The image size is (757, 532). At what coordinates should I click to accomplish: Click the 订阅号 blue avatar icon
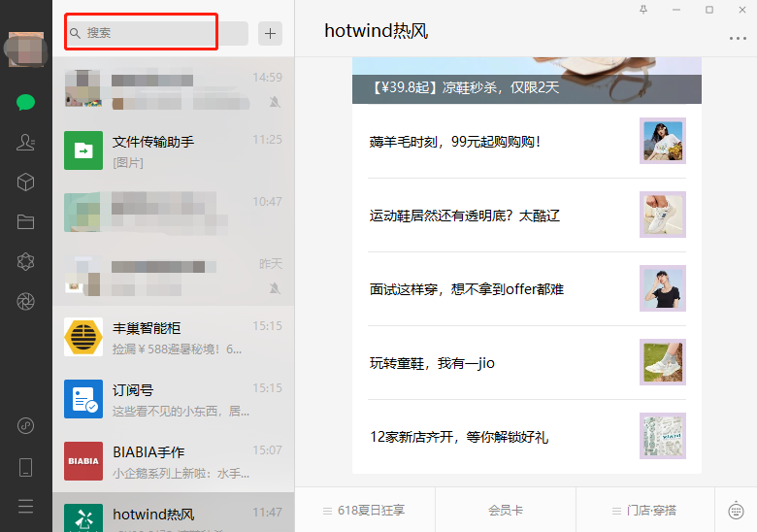[83, 399]
